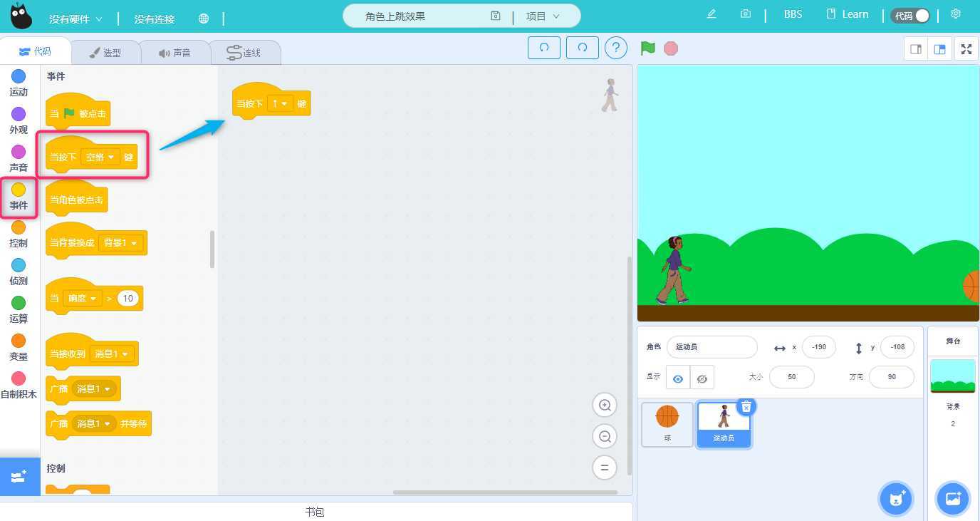This screenshot has height=521, width=980.
Task: Show sprite with eye icon
Action: coord(678,378)
